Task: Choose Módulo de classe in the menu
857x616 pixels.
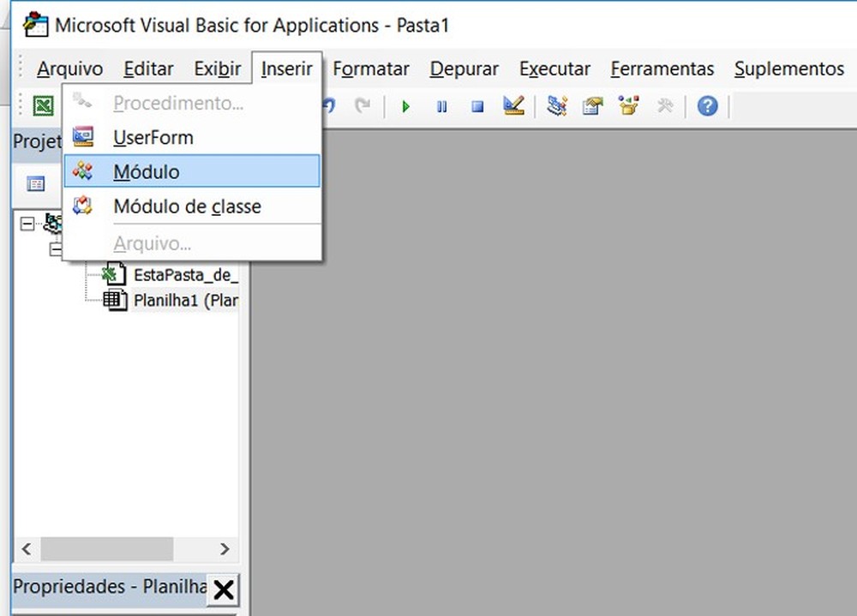Action: click(x=187, y=206)
